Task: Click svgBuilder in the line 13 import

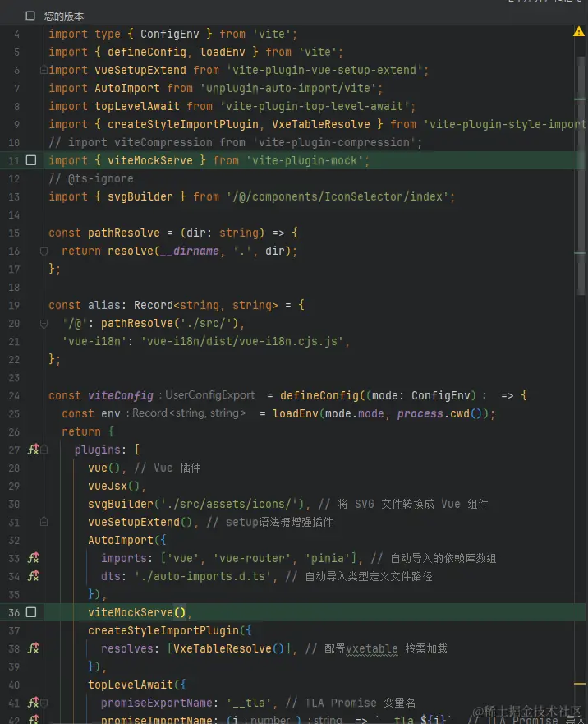Action: (x=140, y=196)
